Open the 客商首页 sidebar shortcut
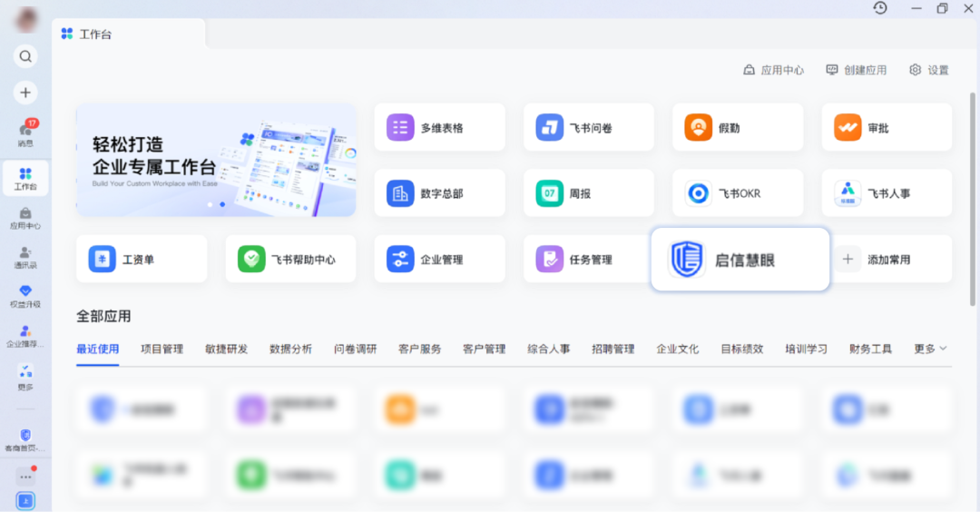Screen dimensions: 980x512 tap(25, 440)
